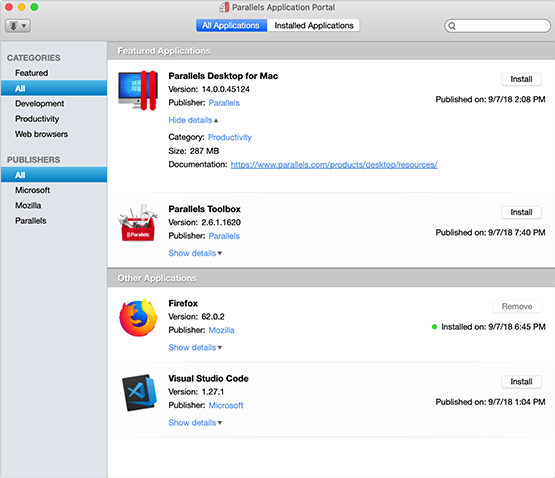Click the Firefox title text
The width and height of the screenshot is (555, 478).
click(x=183, y=303)
